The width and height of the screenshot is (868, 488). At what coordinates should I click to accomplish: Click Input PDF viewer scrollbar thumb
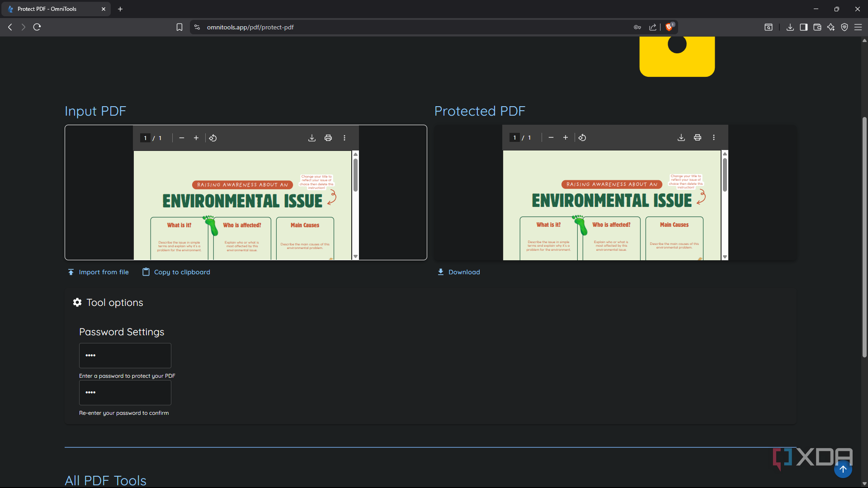click(356, 175)
